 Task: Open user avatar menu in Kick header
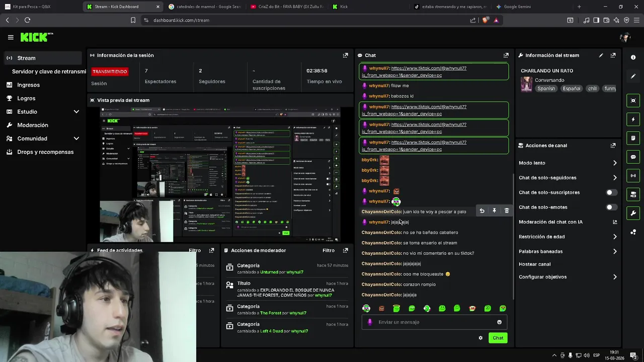625,37
